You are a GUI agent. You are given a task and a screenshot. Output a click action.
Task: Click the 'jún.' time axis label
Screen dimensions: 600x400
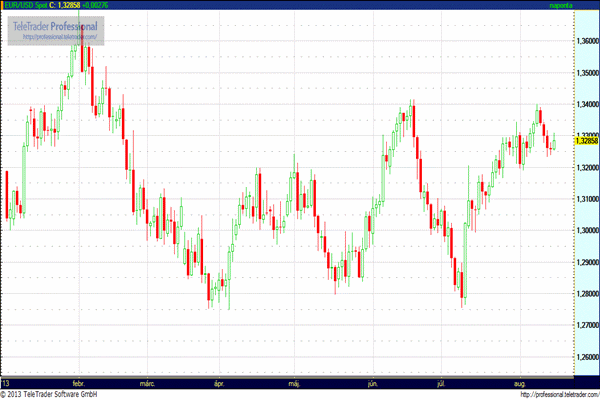click(373, 383)
